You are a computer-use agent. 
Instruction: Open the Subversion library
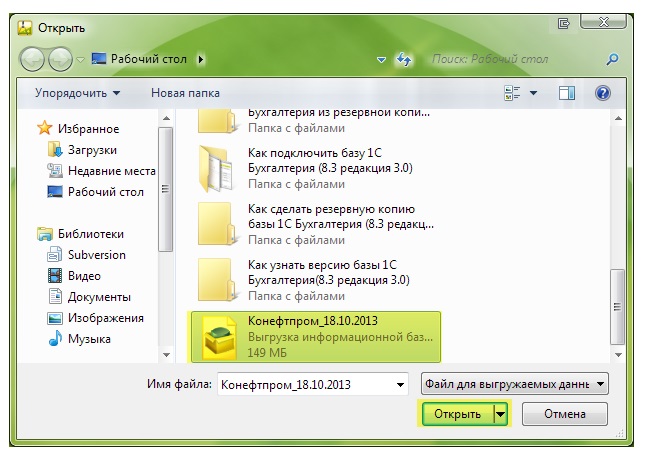tap(87, 255)
